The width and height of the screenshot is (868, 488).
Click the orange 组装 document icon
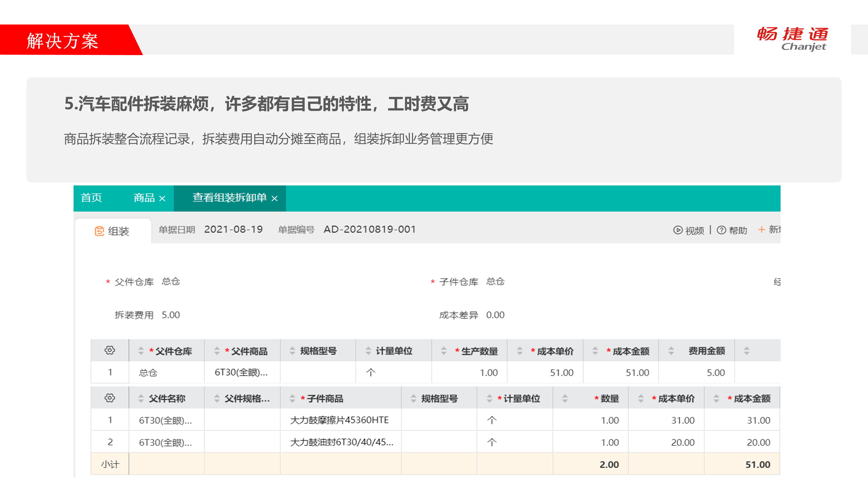pos(99,231)
